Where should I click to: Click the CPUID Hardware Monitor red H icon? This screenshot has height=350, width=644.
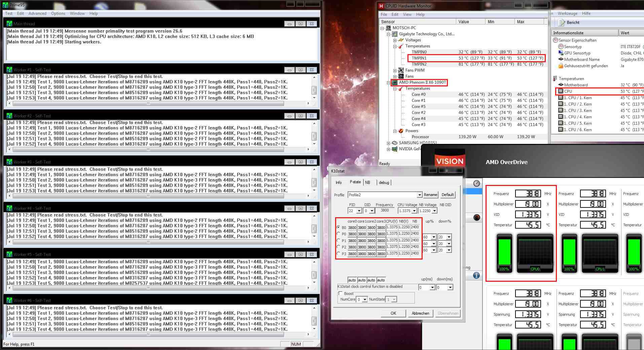pyautogui.click(x=381, y=6)
